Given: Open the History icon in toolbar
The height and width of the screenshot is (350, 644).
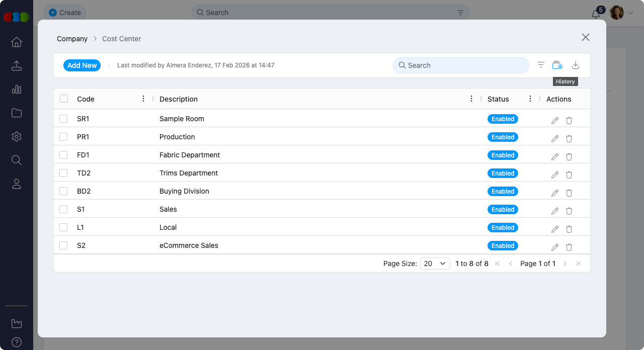Looking at the screenshot, I should 557,65.
